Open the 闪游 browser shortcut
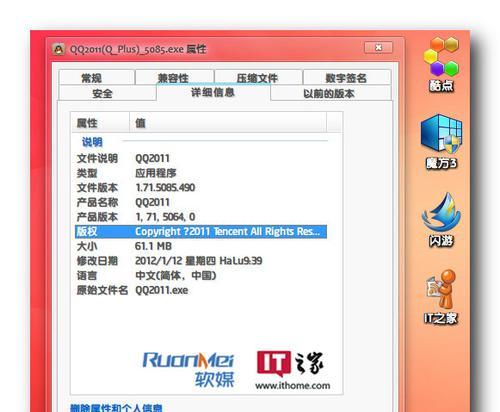 [441, 219]
